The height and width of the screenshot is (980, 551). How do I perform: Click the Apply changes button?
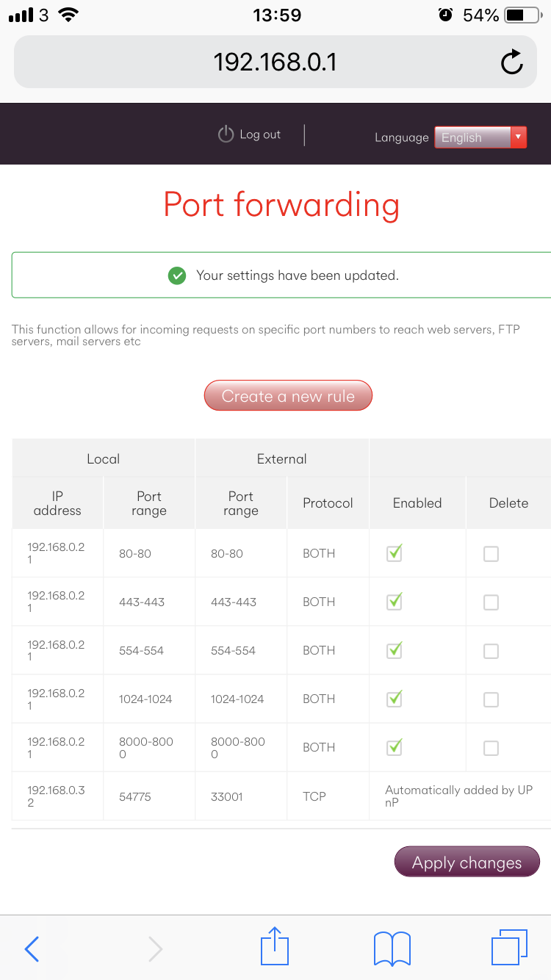pyautogui.click(x=467, y=862)
